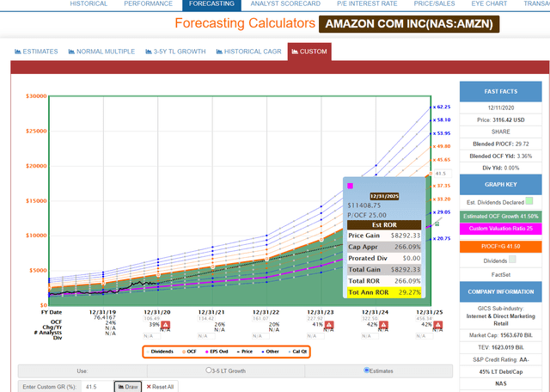The height and width of the screenshot is (392, 550).
Task: Switch to the 3-5Y TL GROWTH tab
Action: [175, 52]
